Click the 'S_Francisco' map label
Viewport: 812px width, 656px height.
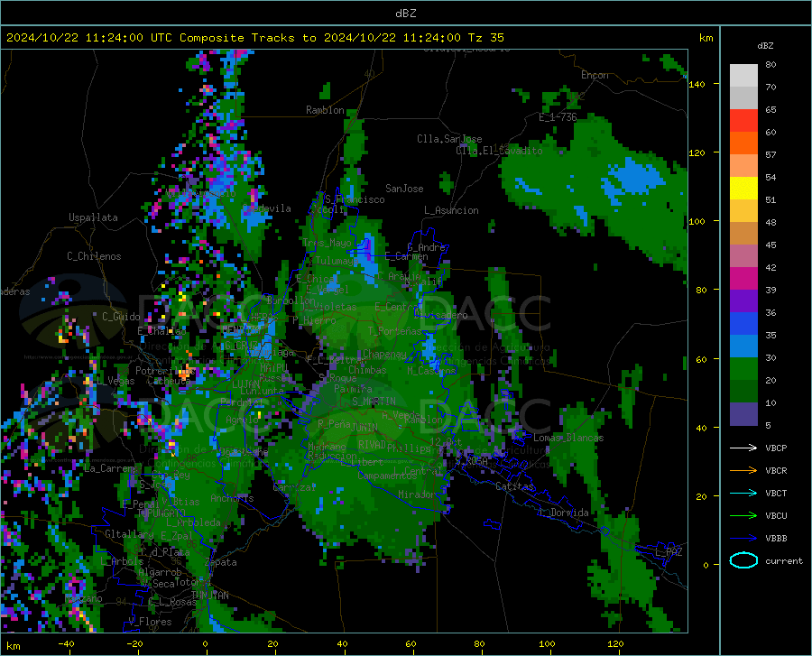[355, 199]
